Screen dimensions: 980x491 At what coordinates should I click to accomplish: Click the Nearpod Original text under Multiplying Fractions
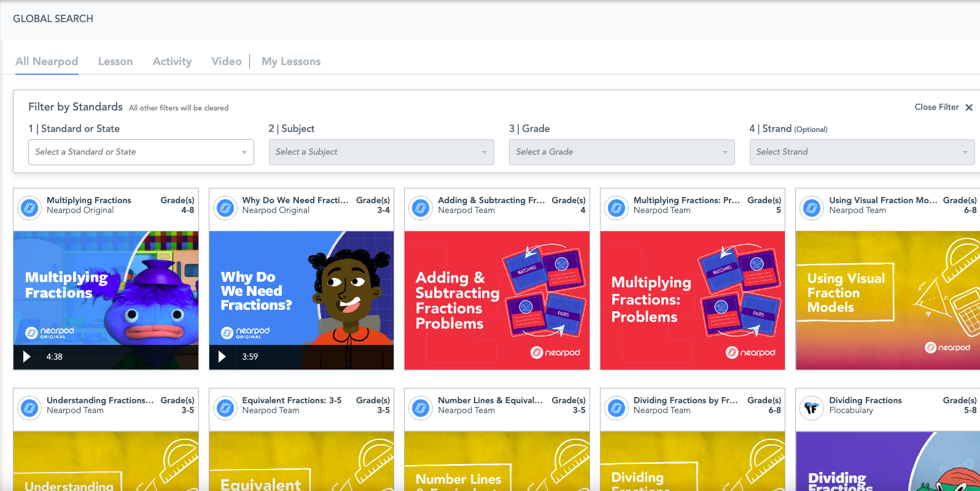tap(80, 210)
